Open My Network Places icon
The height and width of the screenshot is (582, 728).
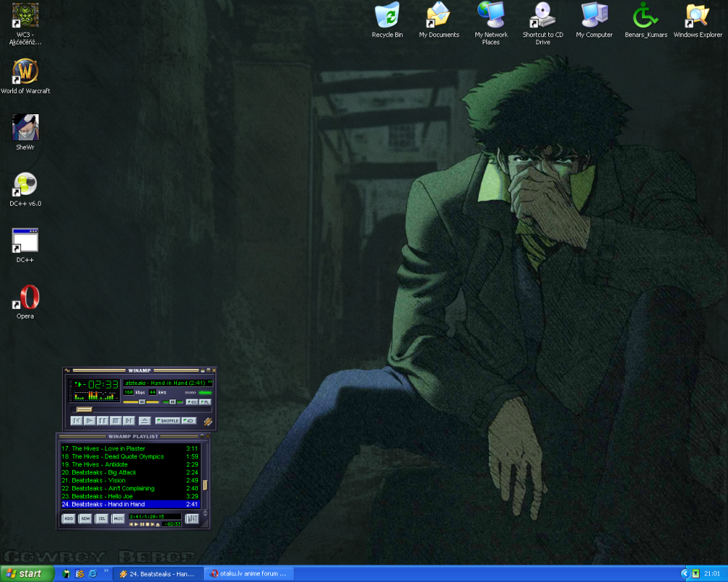point(491,23)
